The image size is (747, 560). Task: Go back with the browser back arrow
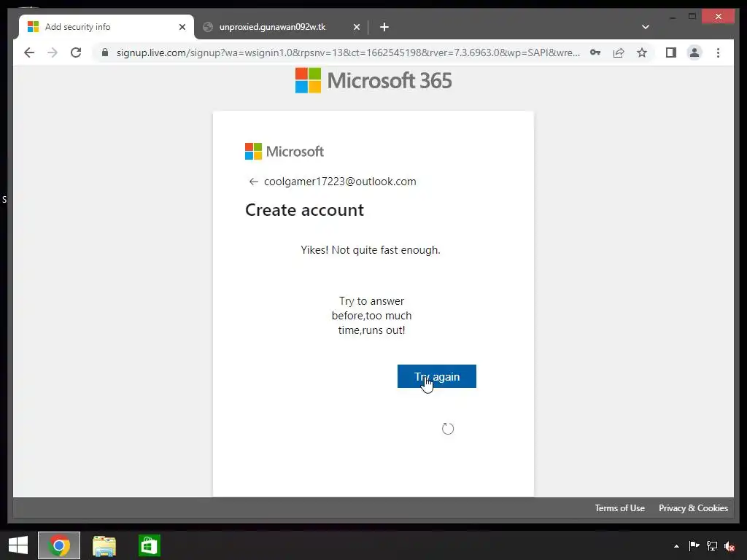click(29, 52)
